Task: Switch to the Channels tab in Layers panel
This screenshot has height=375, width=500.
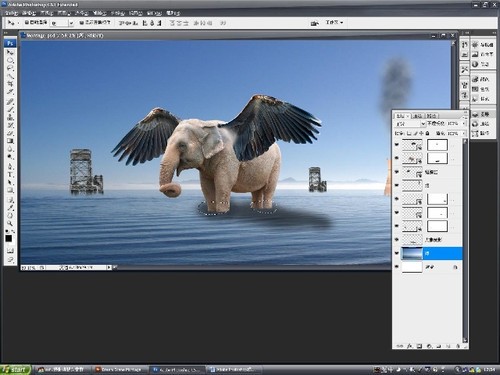Action: 417,116
